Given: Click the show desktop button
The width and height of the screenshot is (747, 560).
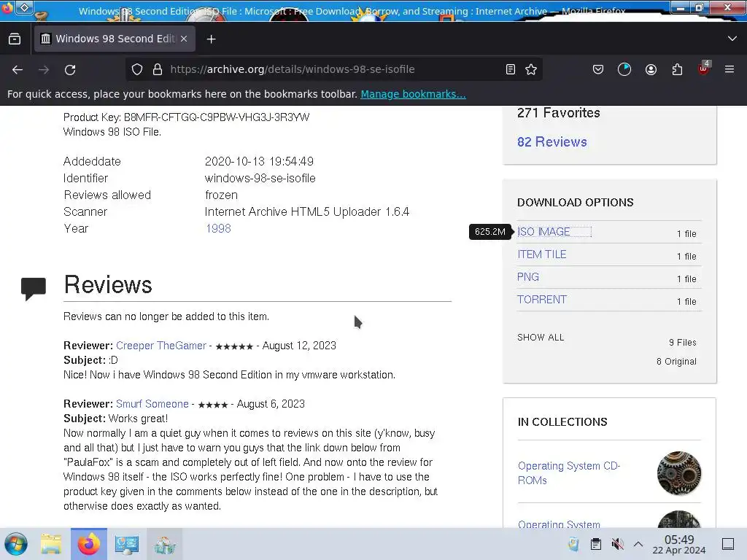Looking at the screenshot, I should click(x=728, y=544).
